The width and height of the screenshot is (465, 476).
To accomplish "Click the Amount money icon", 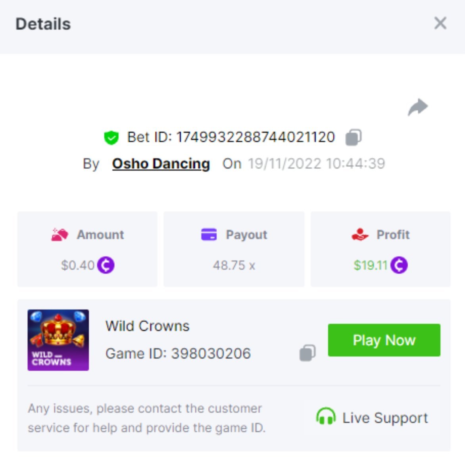I will click(x=60, y=234).
